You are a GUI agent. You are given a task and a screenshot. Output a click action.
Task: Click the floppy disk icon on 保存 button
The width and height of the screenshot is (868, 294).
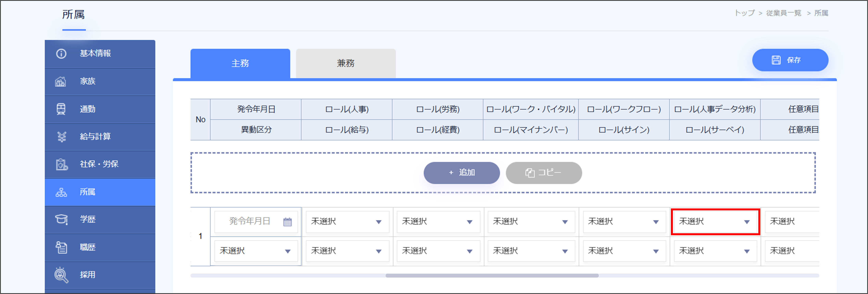click(776, 60)
